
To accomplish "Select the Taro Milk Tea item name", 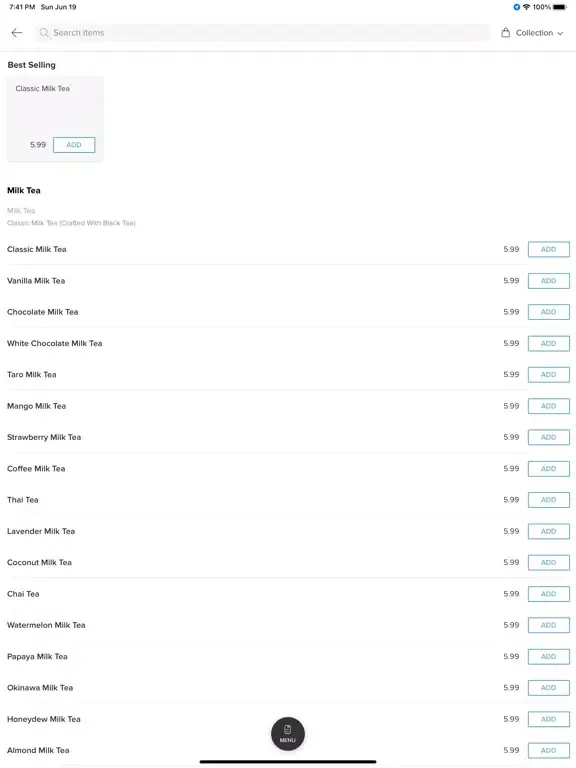I will pos(31,375).
